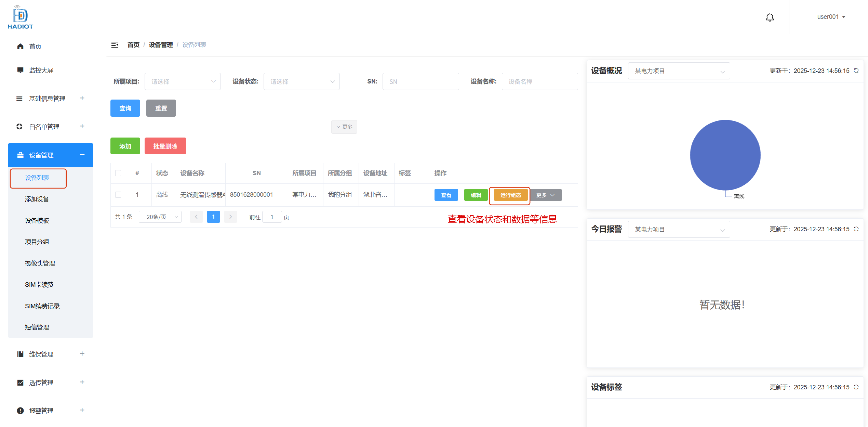Open 添加设备 in the sidebar
Screen dimensions: 868x427
pyautogui.click(x=37, y=199)
